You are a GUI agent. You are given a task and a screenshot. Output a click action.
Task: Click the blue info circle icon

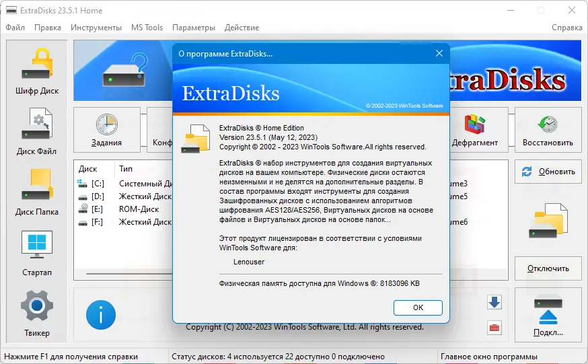pos(101,315)
